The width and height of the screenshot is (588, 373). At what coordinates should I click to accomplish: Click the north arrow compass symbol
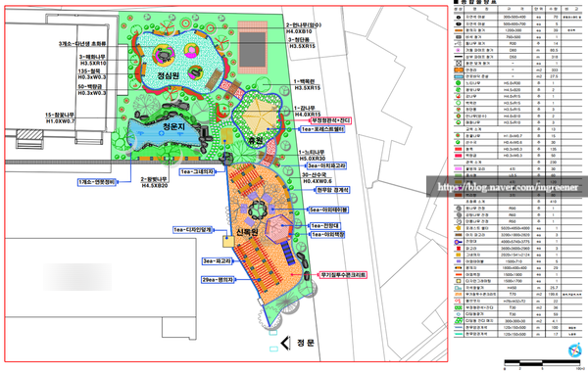(575, 350)
